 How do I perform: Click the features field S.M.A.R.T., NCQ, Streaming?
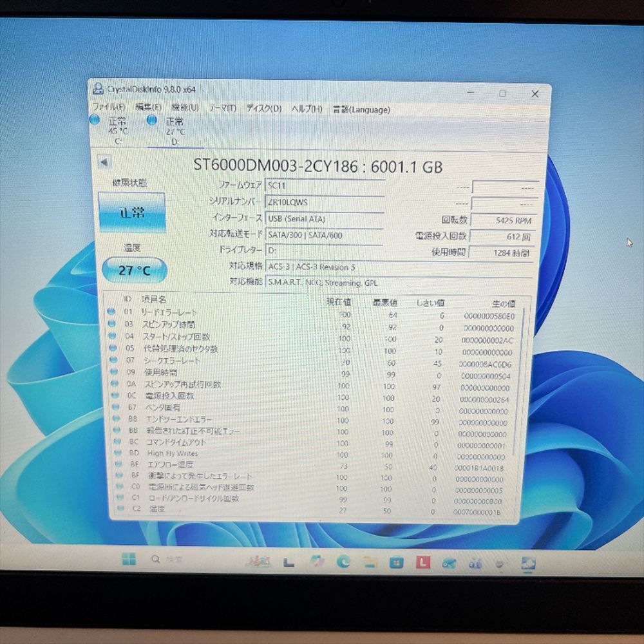(x=399, y=283)
